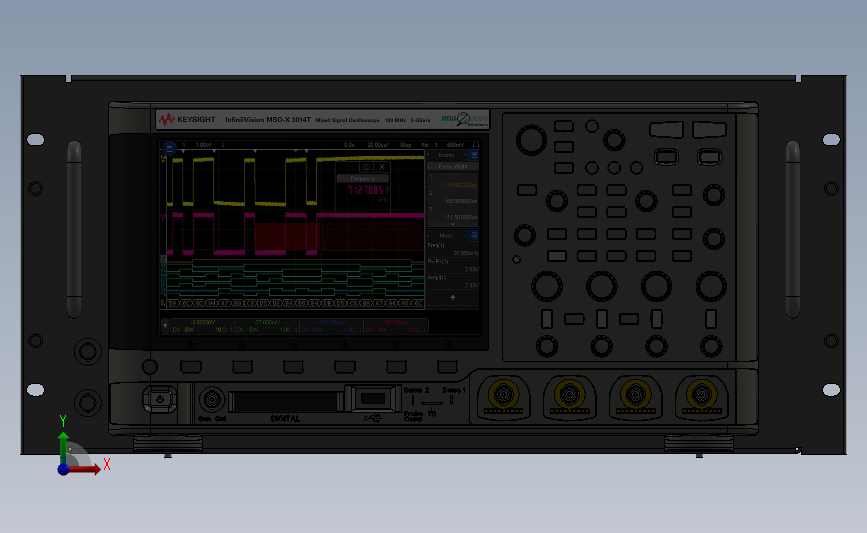Select the yellow channel DC BW info box
The height and width of the screenshot is (533, 867).
(202, 326)
